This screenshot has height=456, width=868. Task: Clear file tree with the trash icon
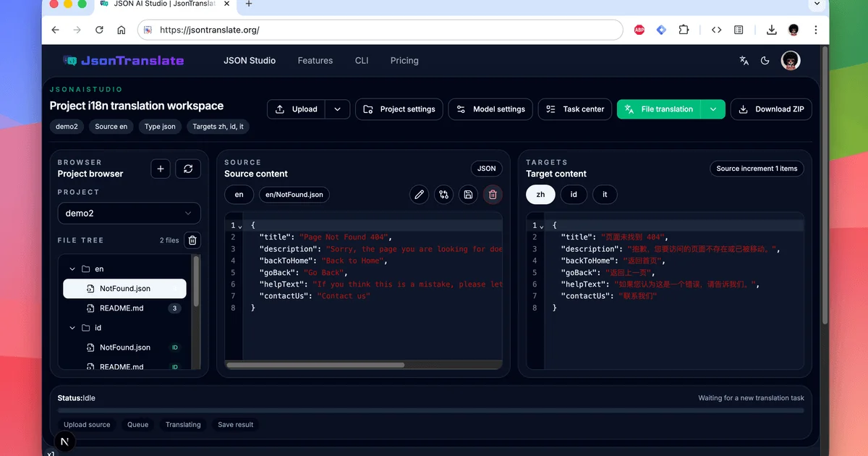(192, 240)
